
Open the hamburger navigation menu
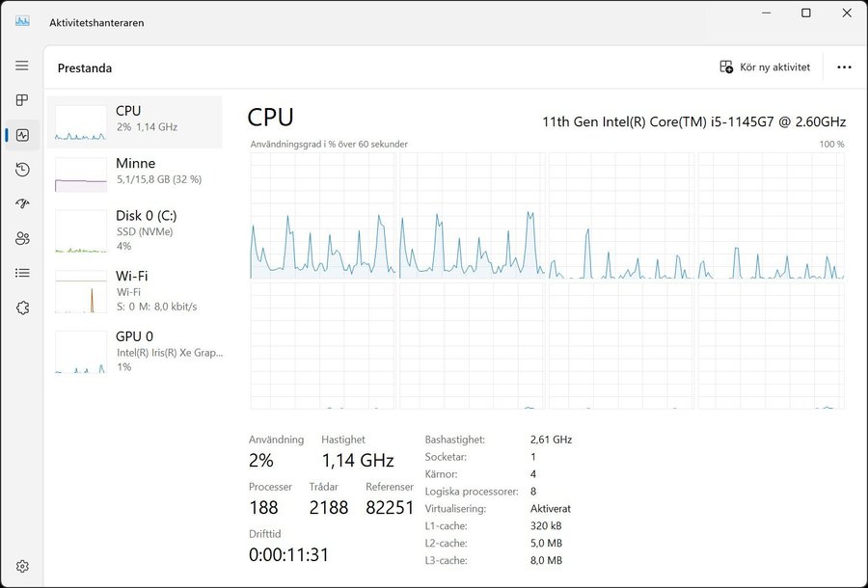click(x=22, y=66)
